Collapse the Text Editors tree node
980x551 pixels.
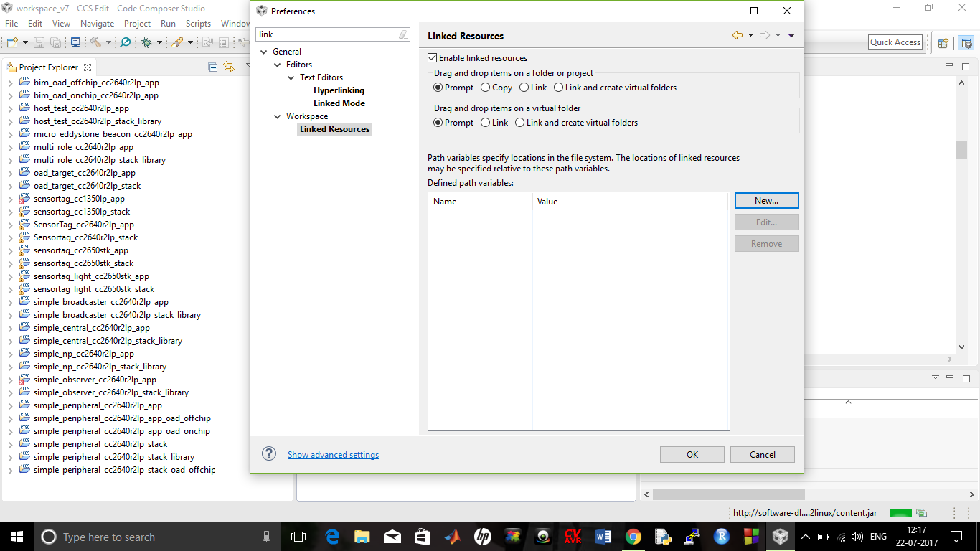(291, 77)
